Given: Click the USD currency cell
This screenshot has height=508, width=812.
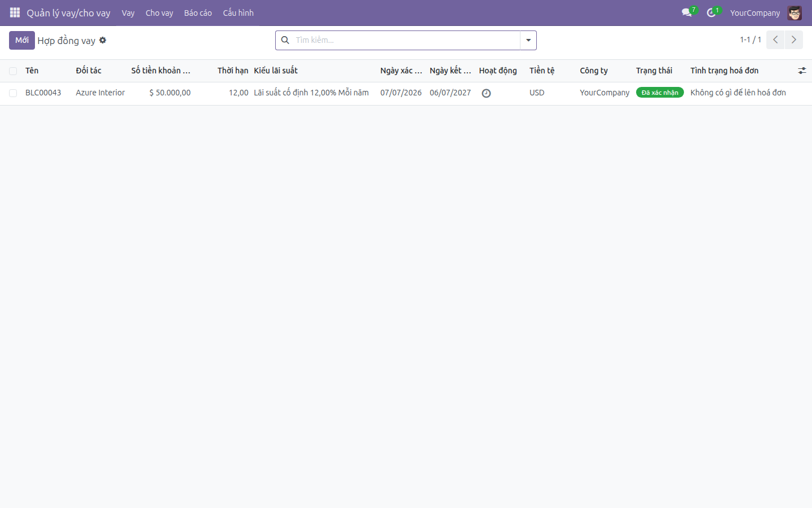Looking at the screenshot, I should click(537, 93).
